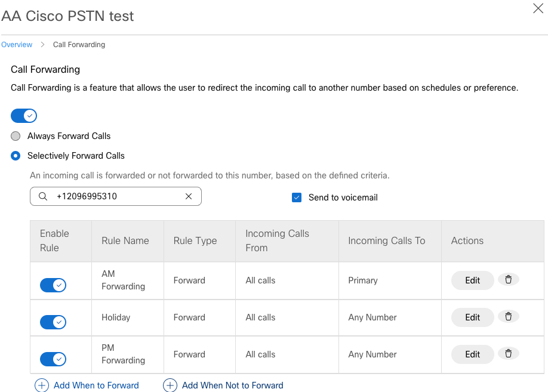Screen dimensions: 548x392
Task: Click the AM Forwarding rule name
Action: coord(123,280)
